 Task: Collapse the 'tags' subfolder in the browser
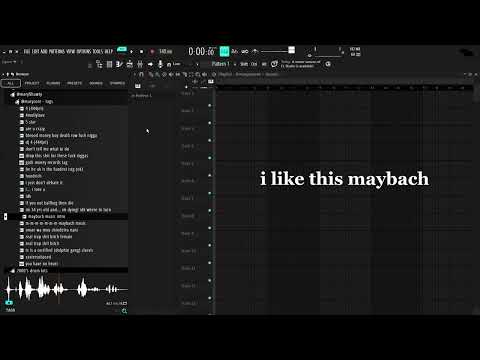pyautogui.click(x=17, y=101)
